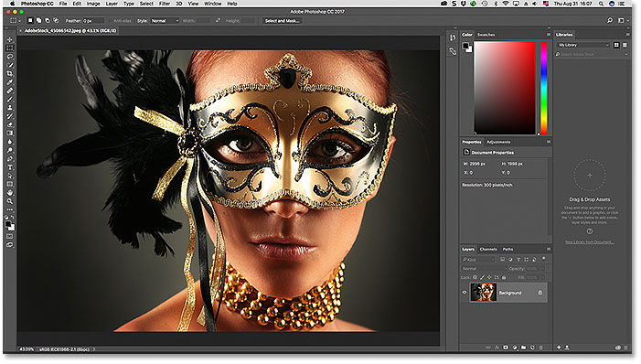Select the Eraser tool
This screenshot has width=641, height=364.
pyautogui.click(x=10, y=124)
